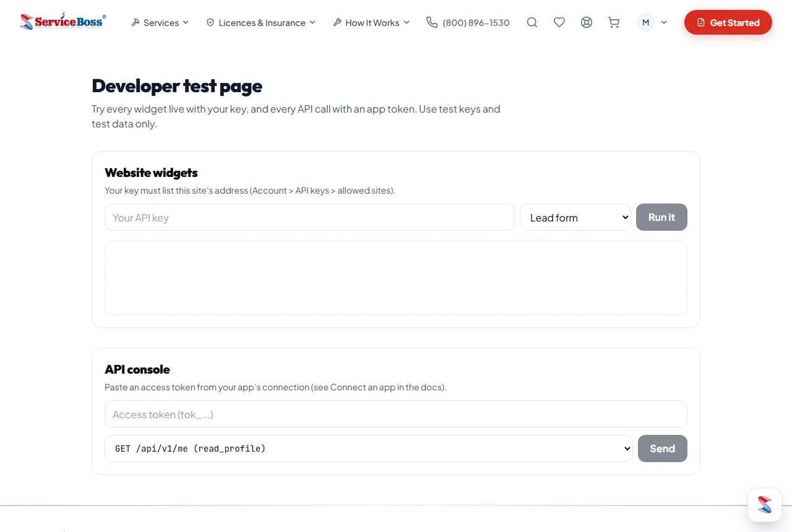Screen dimensions: 792x532
Task: Focus the Access token input field
Action: 396,414
